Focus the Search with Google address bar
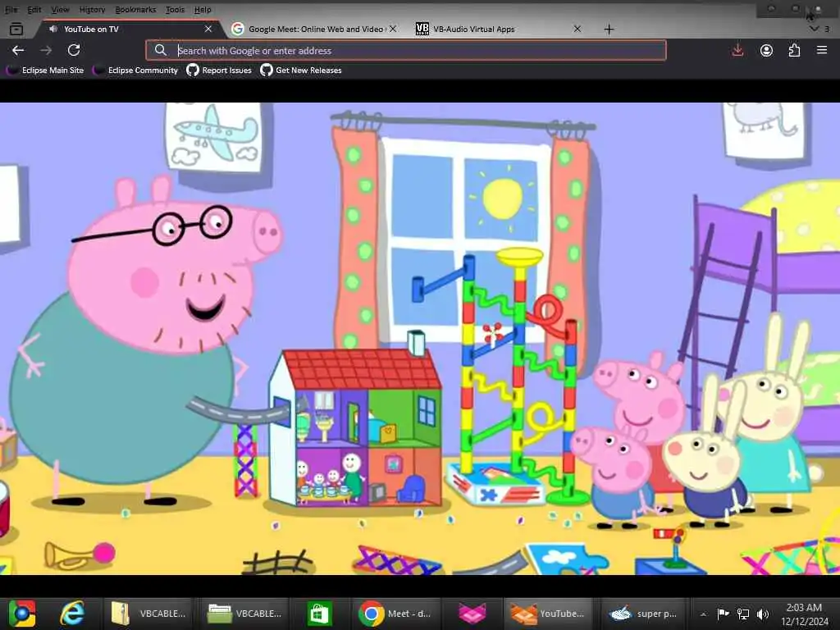Viewport: 840px width, 630px height. [406, 50]
